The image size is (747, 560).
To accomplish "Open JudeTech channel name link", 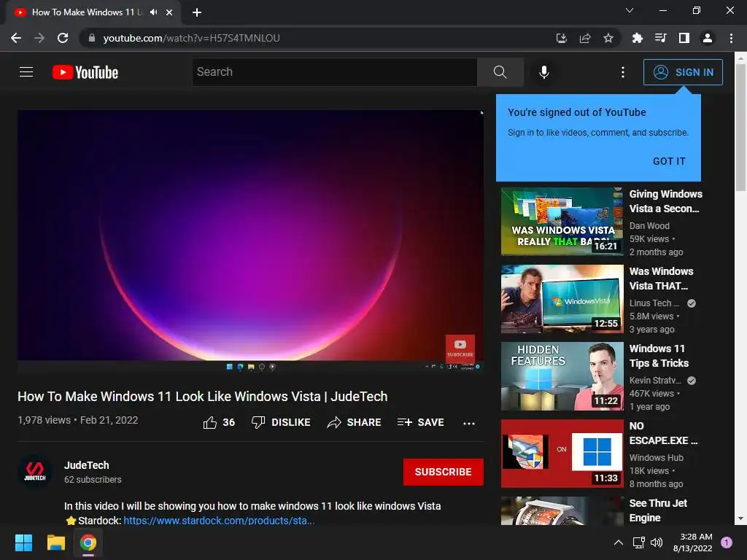I will pos(87,465).
